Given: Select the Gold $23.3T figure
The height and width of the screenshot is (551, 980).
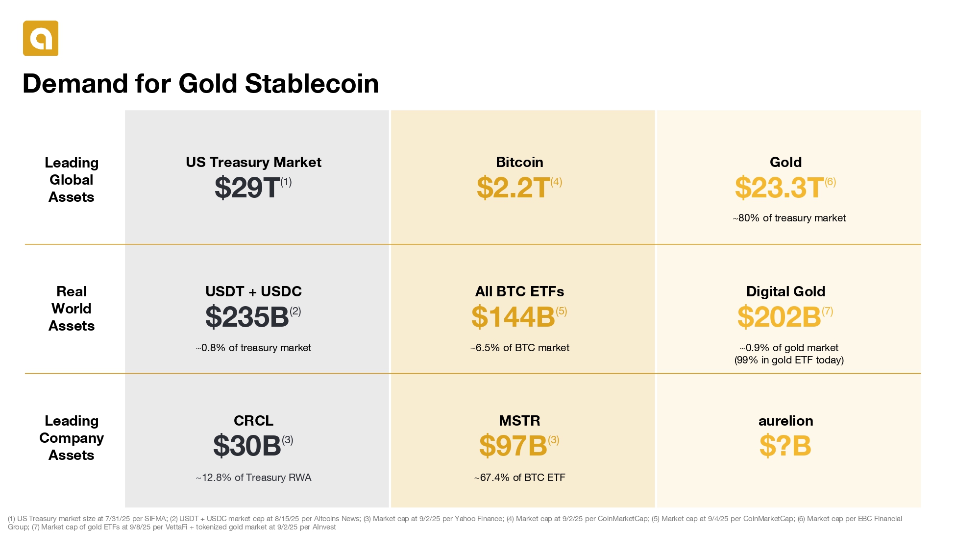Looking at the screenshot, I should 779,188.
